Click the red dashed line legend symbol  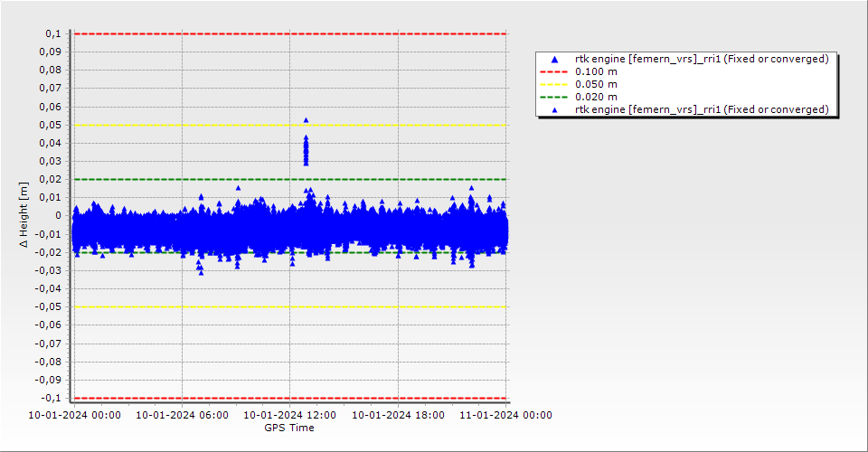[x=555, y=71]
